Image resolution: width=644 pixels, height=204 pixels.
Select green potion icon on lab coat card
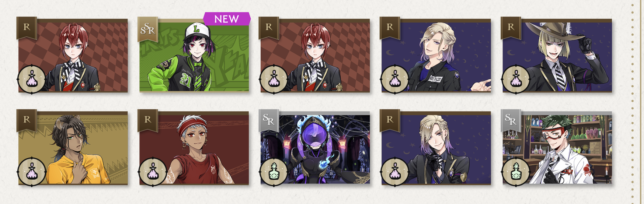point(516,172)
